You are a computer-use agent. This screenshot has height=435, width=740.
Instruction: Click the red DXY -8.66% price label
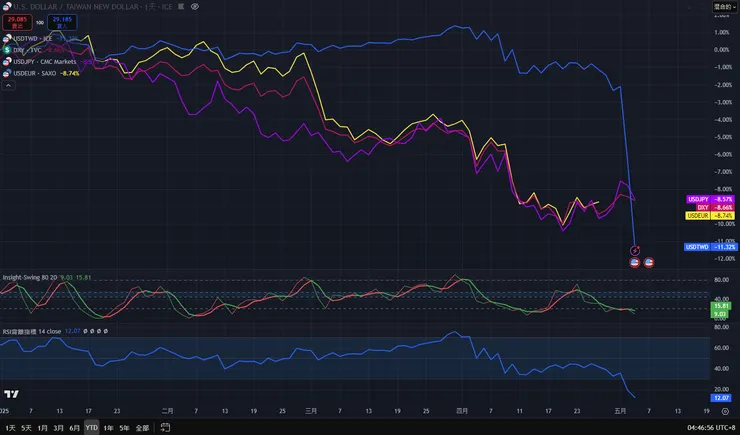715,207
